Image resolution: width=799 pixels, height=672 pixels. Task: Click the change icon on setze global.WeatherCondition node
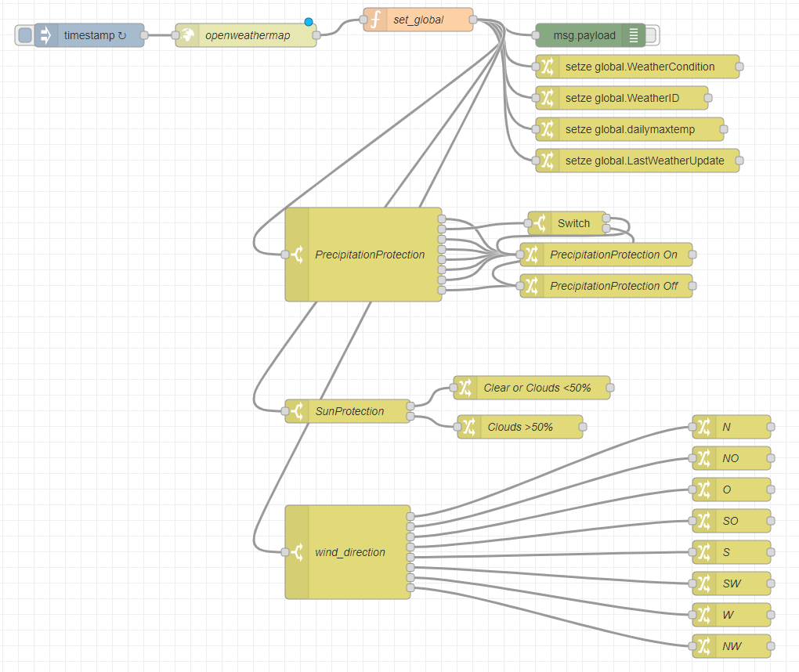tap(549, 67)
